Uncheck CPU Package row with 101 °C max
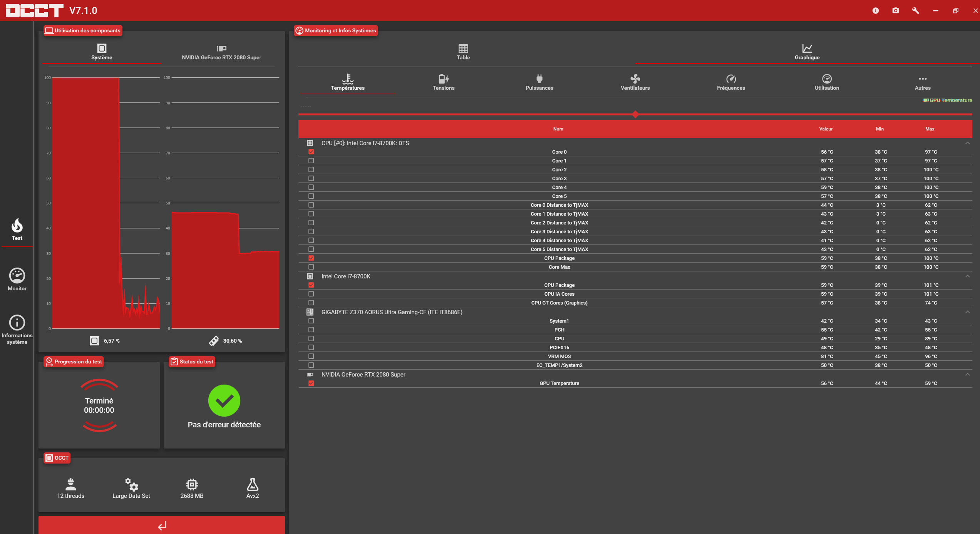980x534 pixels. point(311,285)
